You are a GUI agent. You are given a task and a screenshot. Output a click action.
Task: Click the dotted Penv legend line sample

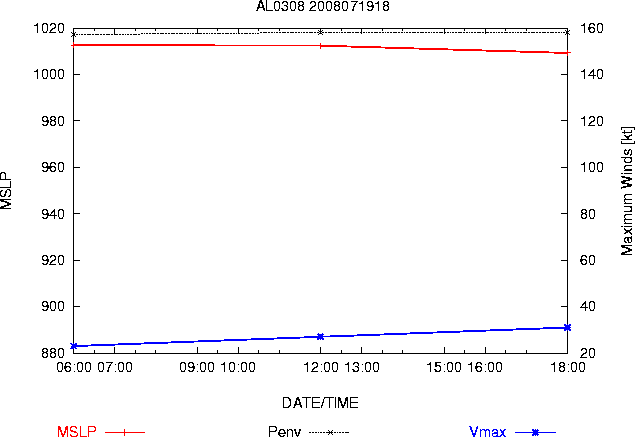pyautogui.click(x=329, y=433)
